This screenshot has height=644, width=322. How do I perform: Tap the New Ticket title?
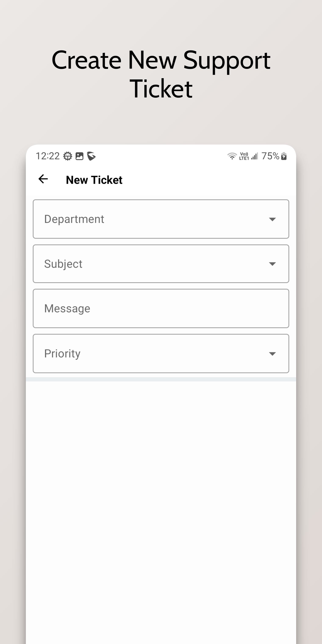[x=94, y=180]
